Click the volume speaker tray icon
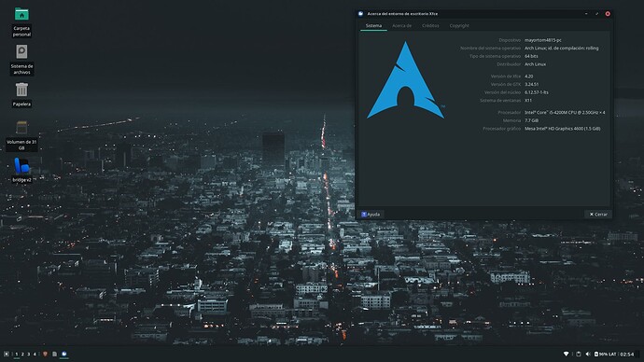Screen dimensions: 644x362 click(588, 354)
